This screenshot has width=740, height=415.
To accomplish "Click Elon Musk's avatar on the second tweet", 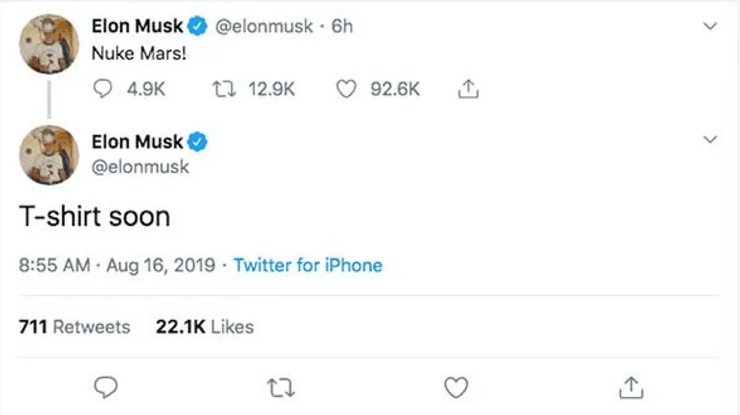I will [49, 157].
